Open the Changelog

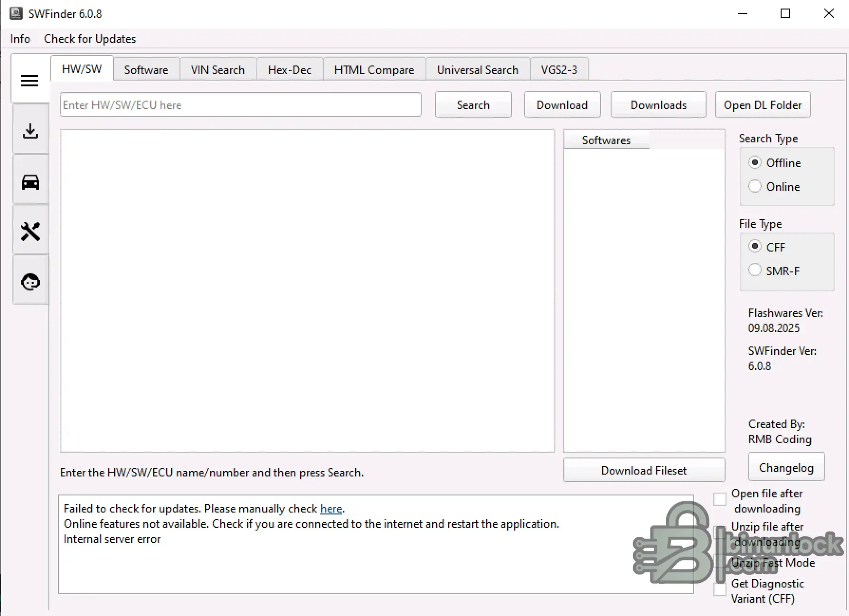[x=786, y=467]
